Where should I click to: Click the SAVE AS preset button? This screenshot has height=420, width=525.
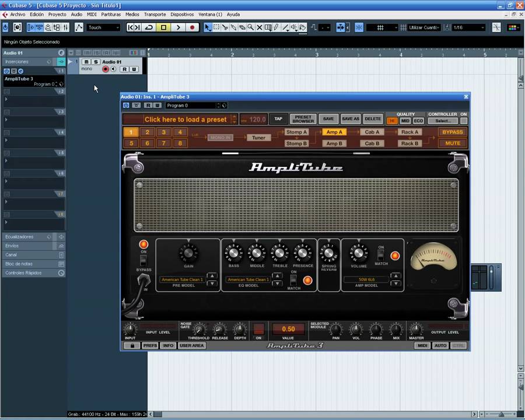click(x=350, y=119)
